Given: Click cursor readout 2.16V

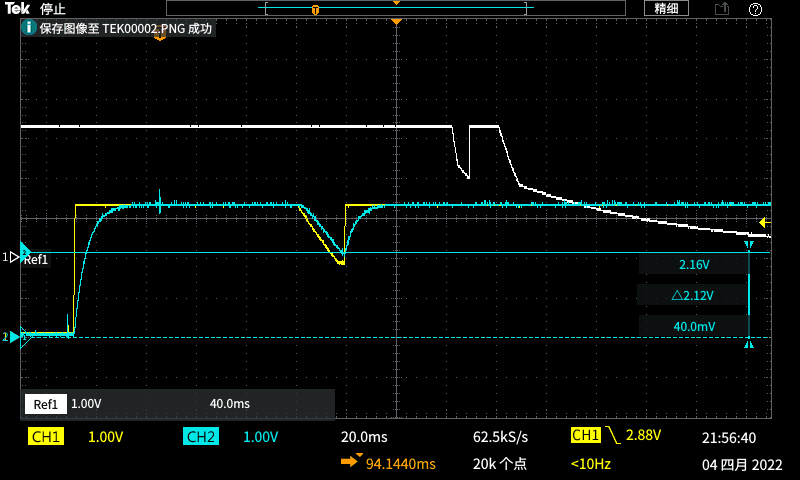Looking at the screenshot, I should [694, 265].
